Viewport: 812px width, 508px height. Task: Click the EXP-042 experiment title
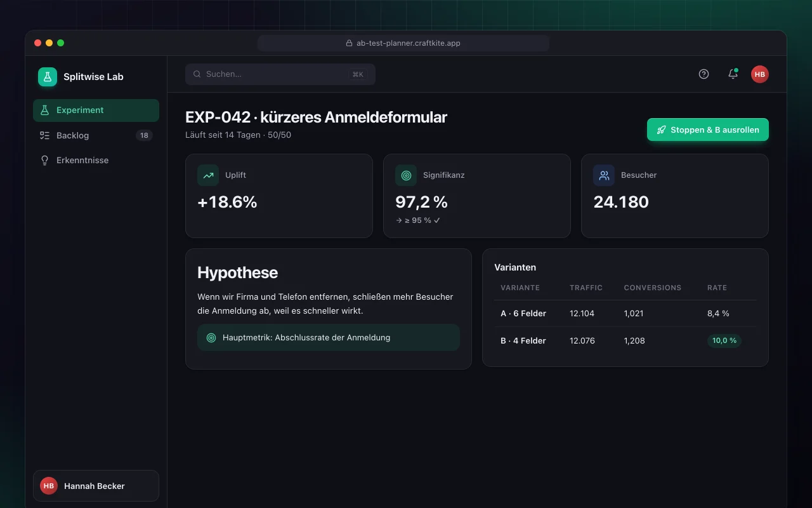pos(316,117)
